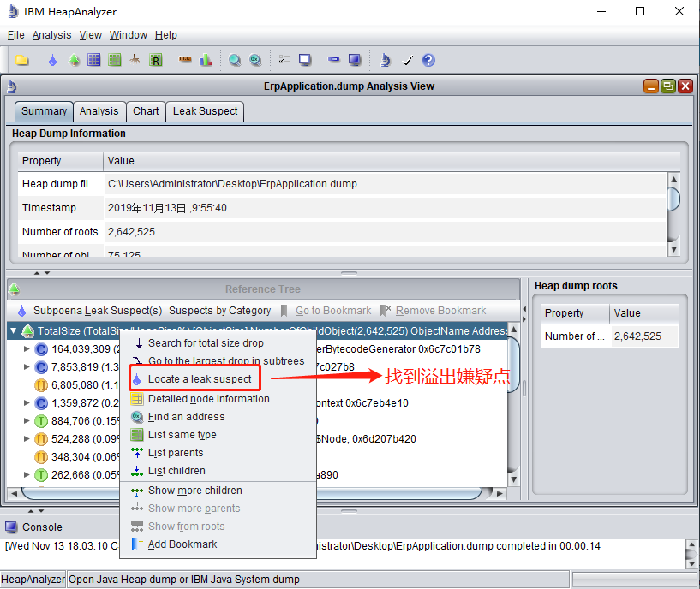This screenshot has height=589, width=700.
Task: Choose Find an address
Action: click(218, 417)
